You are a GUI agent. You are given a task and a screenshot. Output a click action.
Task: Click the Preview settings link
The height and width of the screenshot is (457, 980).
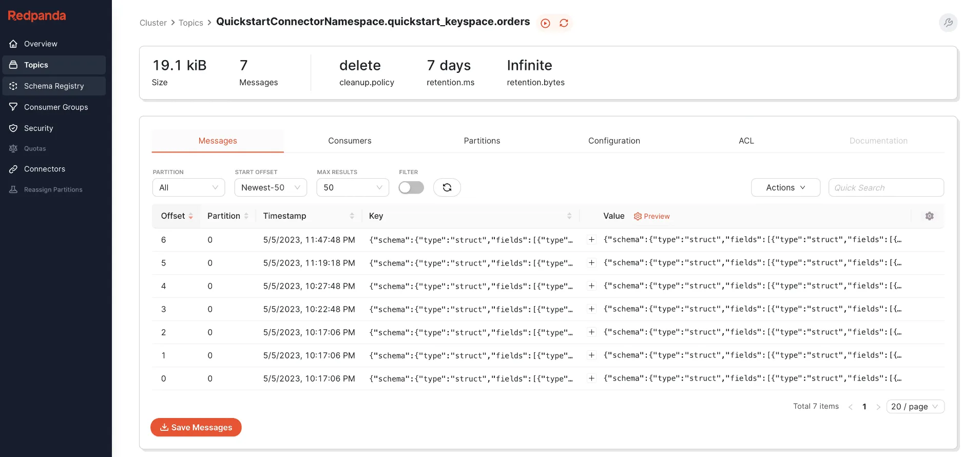pyautogui.click(x=651, y=216)
